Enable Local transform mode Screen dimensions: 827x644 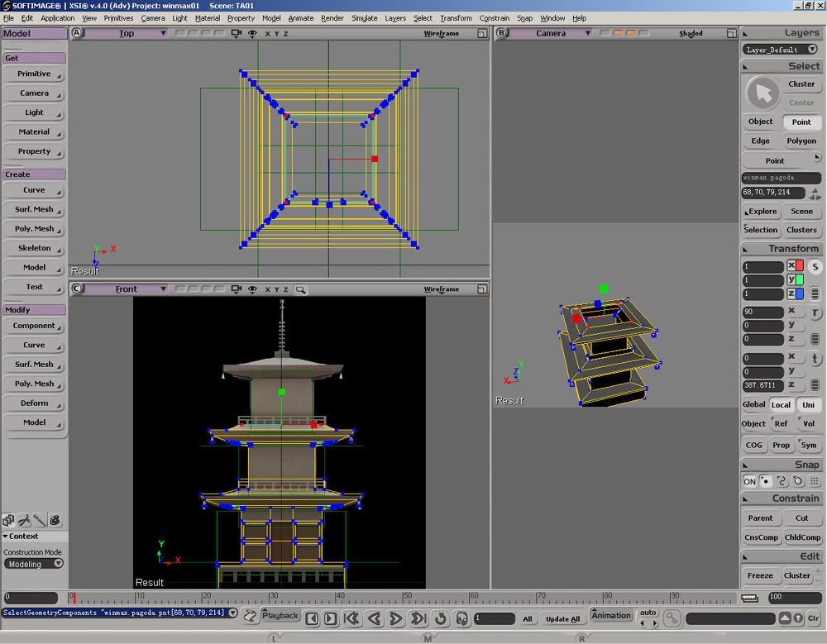click(x=782, y=404)
